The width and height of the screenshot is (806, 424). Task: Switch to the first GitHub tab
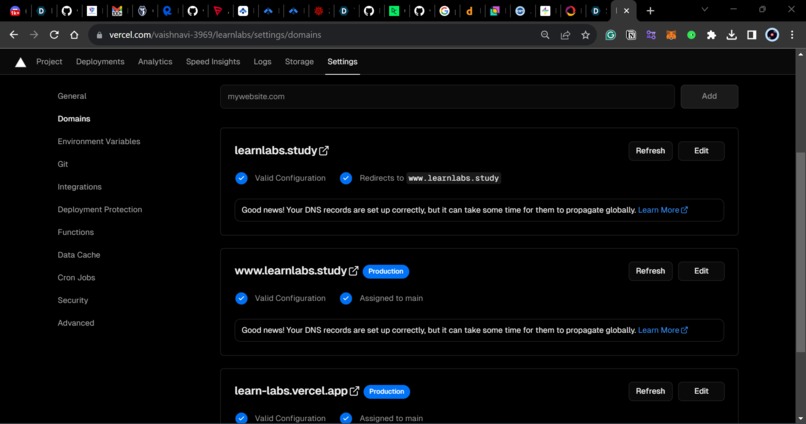click(67, 11)
